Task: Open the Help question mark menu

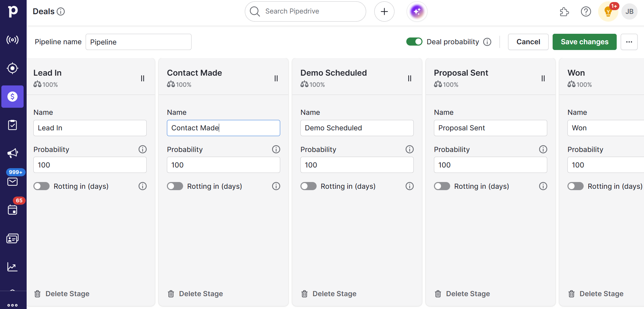Action: 586,11
